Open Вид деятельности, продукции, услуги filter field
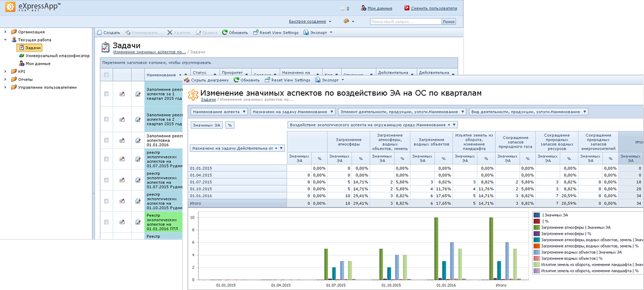Viewport: 644px width, 290px height. click(528, 112)
